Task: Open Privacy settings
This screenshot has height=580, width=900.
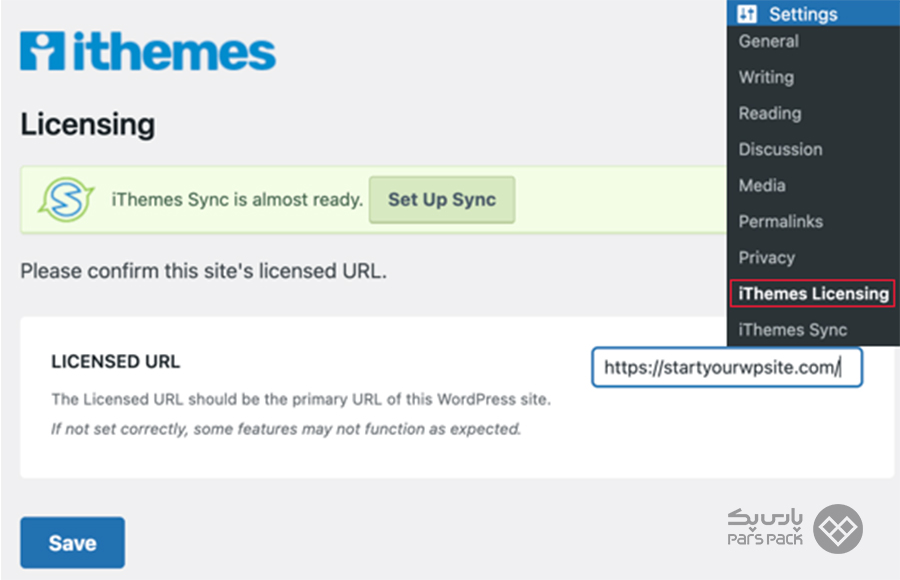Action: click(767, 258)
